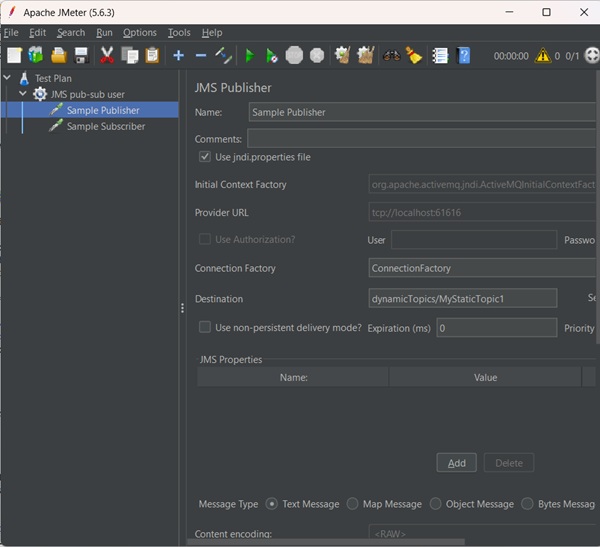The width and height of the screenshot is (600, 547).
Task: Open the Options menu
Action: point(140,33)
